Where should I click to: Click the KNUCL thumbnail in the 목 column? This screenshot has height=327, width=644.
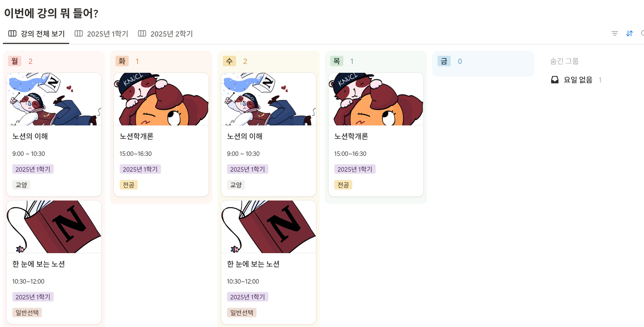[376, 99]
